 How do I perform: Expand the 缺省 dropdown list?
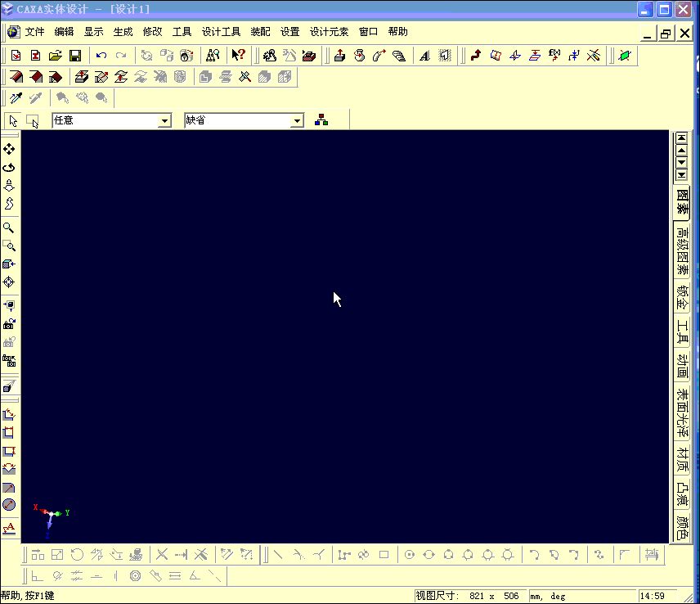tap(297, 120)
